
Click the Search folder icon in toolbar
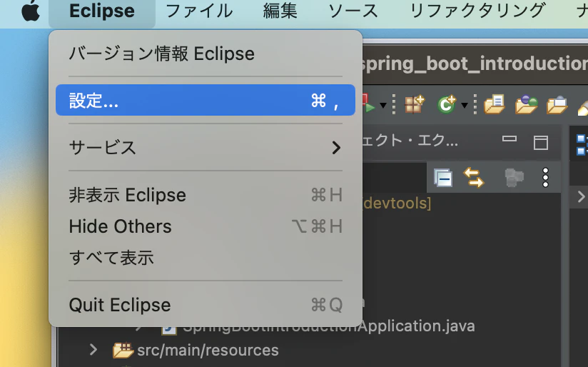point(557,105)
